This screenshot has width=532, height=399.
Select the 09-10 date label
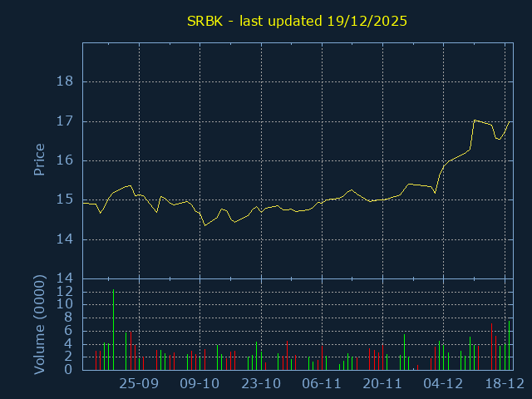coord(200,383)
